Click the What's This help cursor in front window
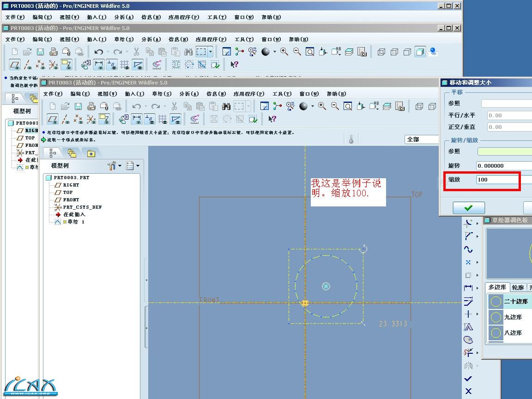The height and width of the screenshot is (399, 532). coord(272,119)
